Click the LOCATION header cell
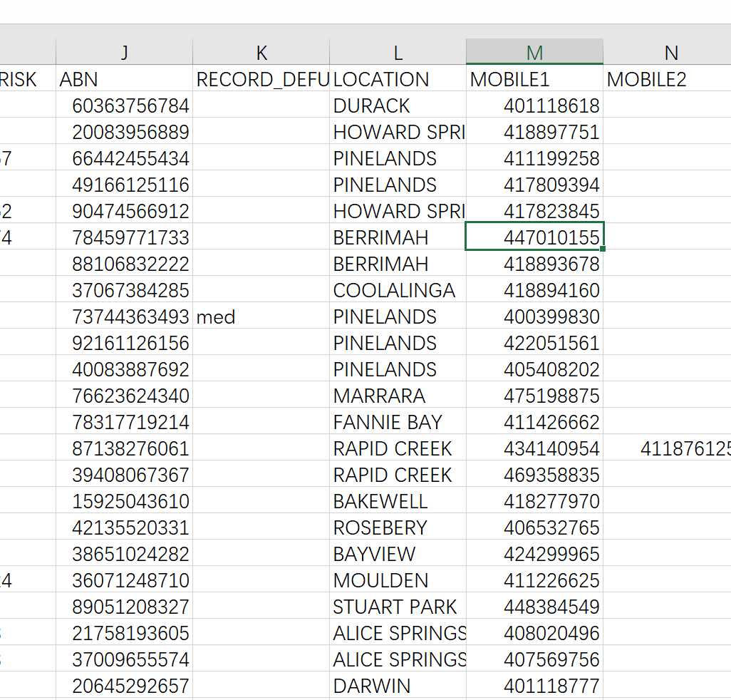Image resolution: width=731 pixels, height=700 pixels. 398,78
